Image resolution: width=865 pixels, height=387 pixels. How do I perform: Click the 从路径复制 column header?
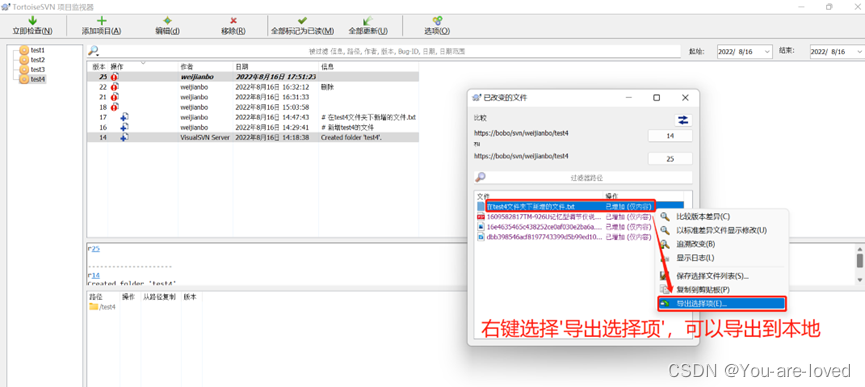(x=159, y=297)
